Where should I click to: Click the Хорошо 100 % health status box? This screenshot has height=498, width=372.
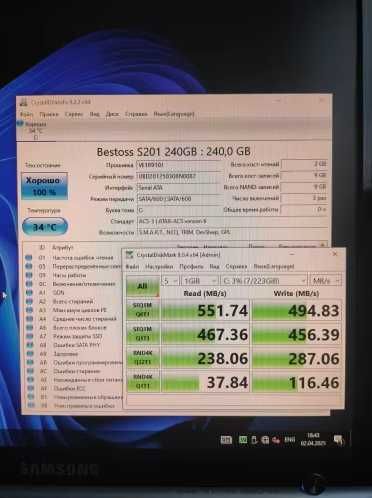[44, 186]
